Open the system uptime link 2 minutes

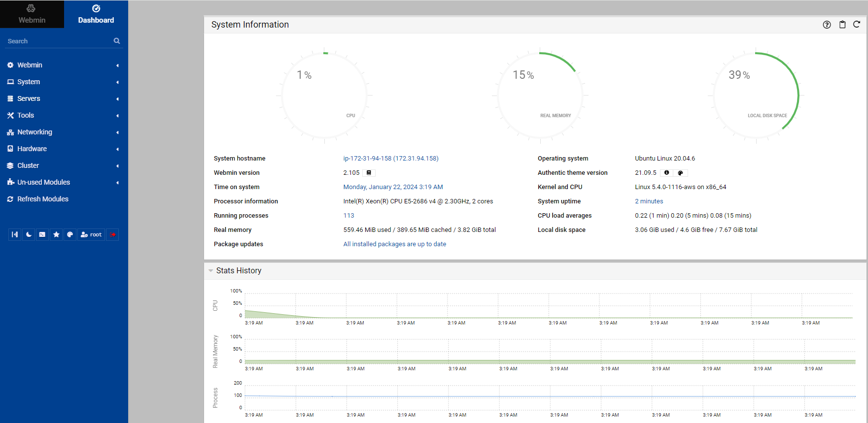(x=649, y=201)
